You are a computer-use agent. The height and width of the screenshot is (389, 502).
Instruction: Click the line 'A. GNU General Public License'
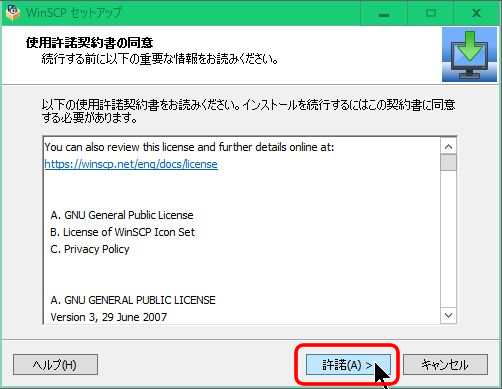click(122, 215)
